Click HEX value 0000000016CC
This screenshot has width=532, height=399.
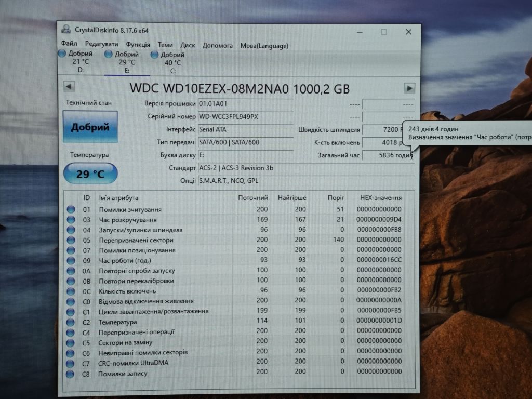click(379, 260)
